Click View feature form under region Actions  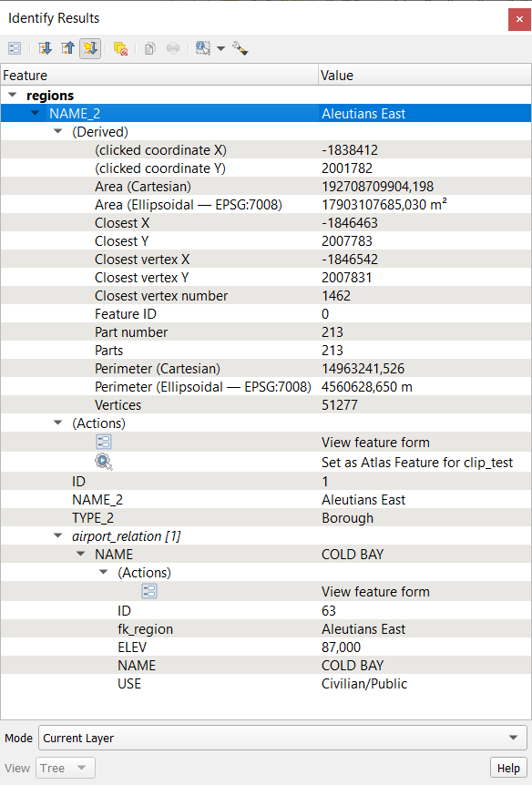pyautogui.click(x=375, y=443)
